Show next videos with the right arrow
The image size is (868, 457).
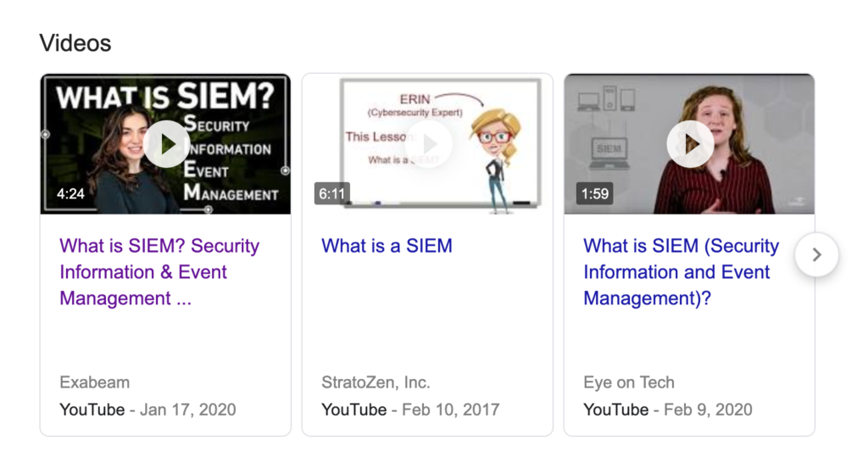(x=816, y=255)
